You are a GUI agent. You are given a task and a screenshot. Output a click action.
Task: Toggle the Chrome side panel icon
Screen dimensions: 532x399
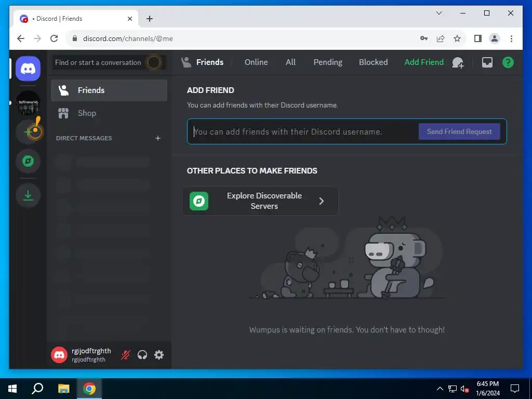pos(478,38)
